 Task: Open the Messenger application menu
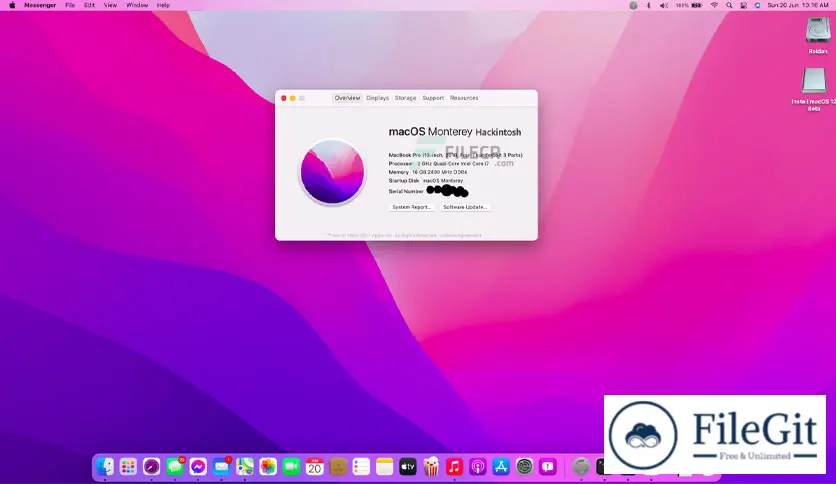[40, 5]
